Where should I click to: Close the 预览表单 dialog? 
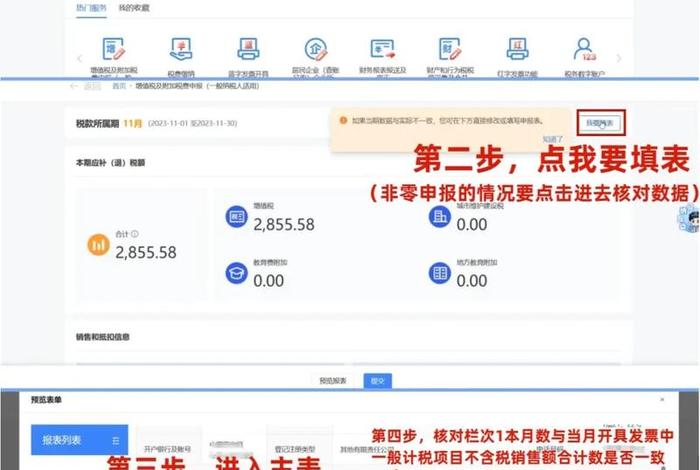(662, 399)
